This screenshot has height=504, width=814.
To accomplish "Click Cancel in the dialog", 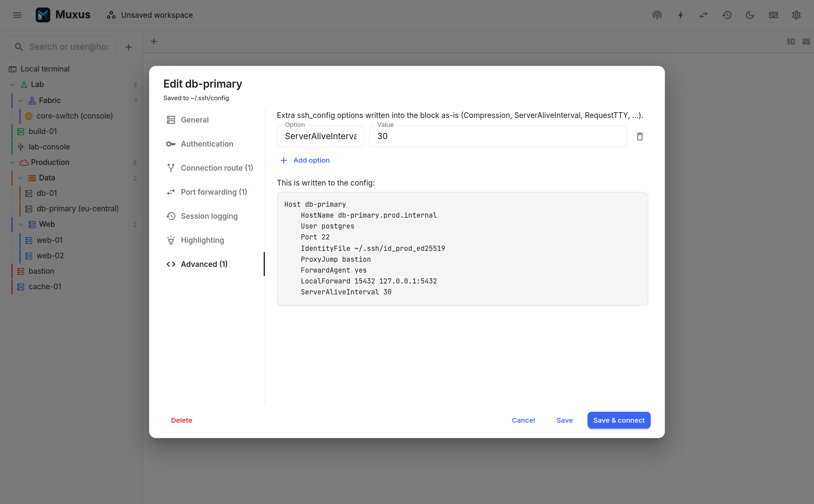I will (523, 420).
